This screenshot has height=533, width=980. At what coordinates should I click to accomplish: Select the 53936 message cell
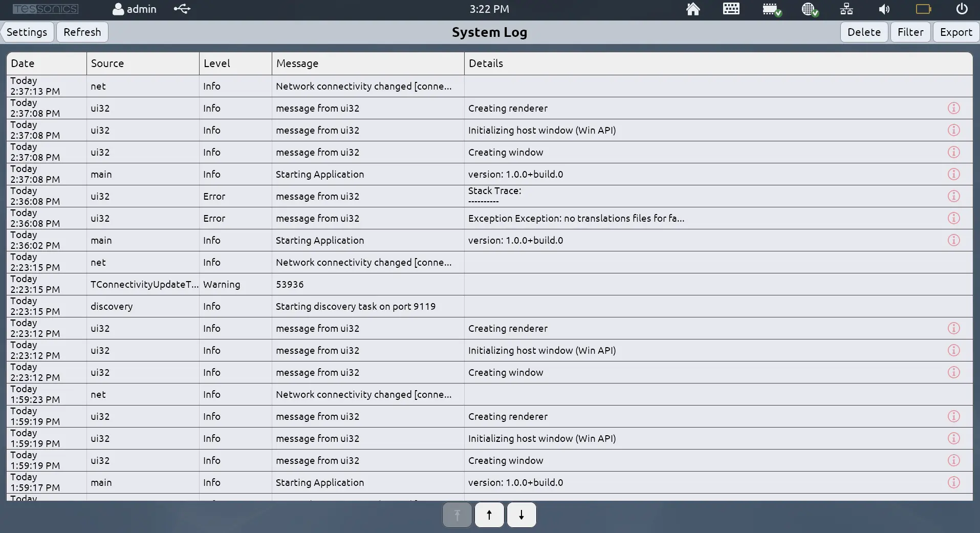(x=368, y=284)
